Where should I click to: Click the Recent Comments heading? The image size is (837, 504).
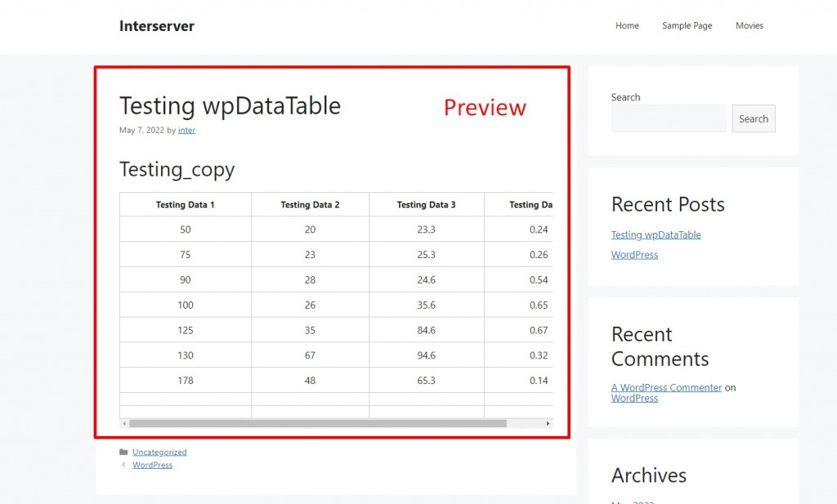tap(660, 346)
